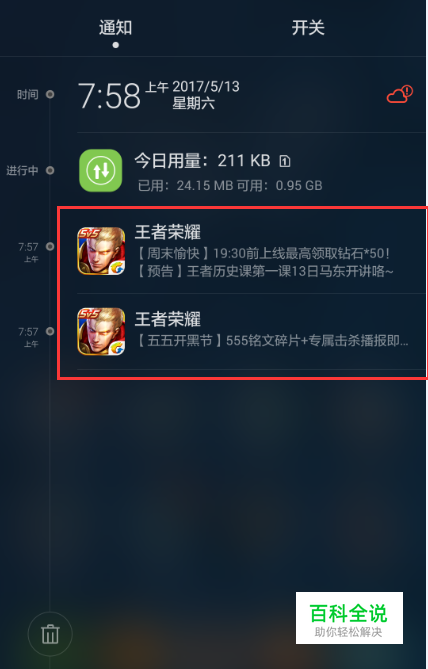Tap the 百科全说 watermark logo
Image resolution: width=428 pixels, height=669 pixels.
[x=349, y=618]
